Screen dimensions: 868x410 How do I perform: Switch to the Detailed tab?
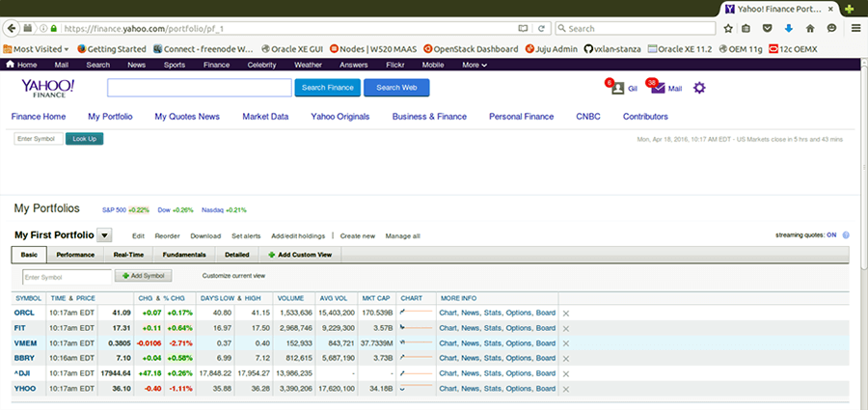(x=237, y=255)
